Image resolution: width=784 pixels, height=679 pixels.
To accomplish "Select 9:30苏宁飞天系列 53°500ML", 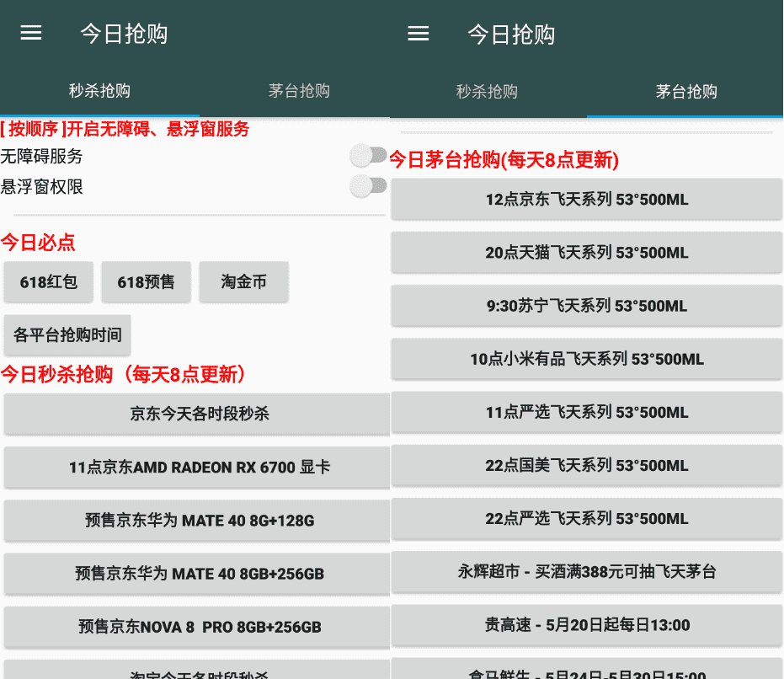I will (x=586, y=306).
